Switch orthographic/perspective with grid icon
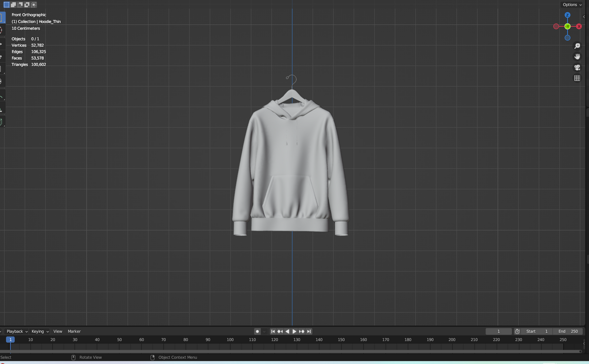 point(577,78)
